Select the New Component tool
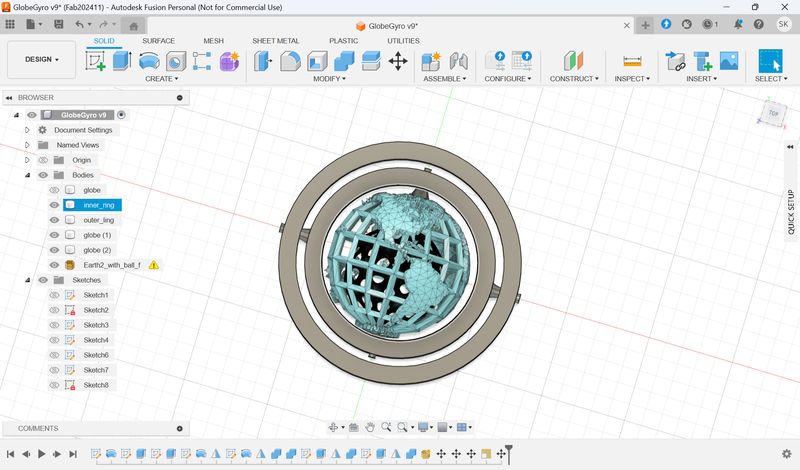 click(431, 61)
